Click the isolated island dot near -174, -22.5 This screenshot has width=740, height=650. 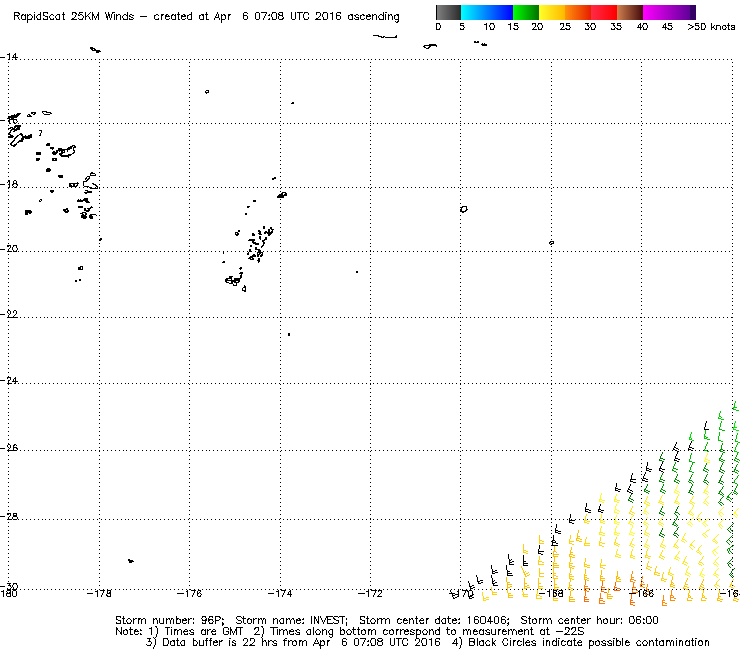coord(289,334)
